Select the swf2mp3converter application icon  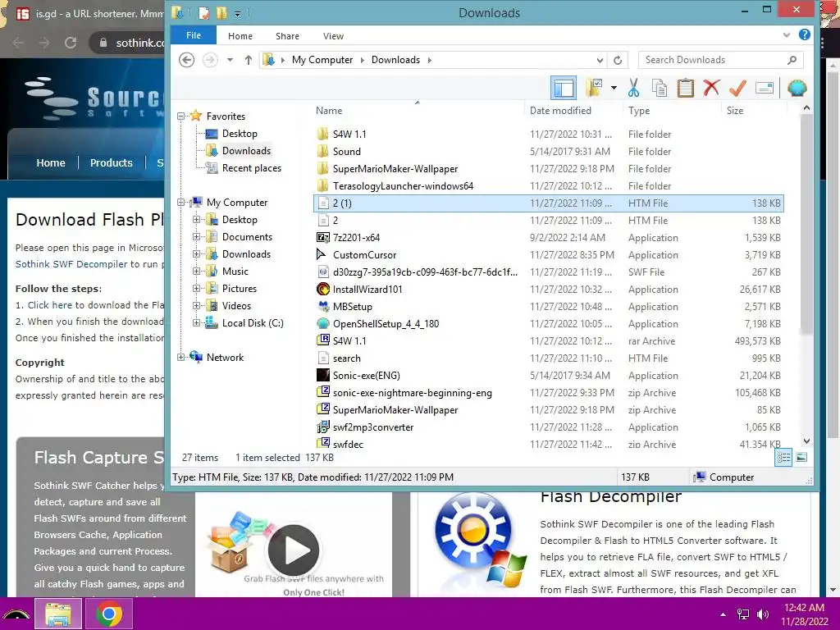(x=323, y=427)
